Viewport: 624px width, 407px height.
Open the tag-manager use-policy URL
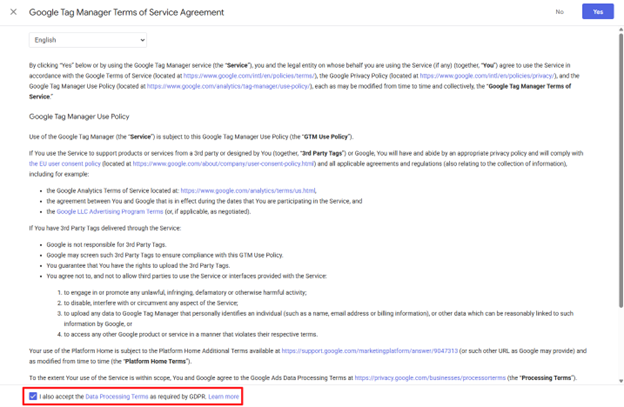click(x=228, y=86)
